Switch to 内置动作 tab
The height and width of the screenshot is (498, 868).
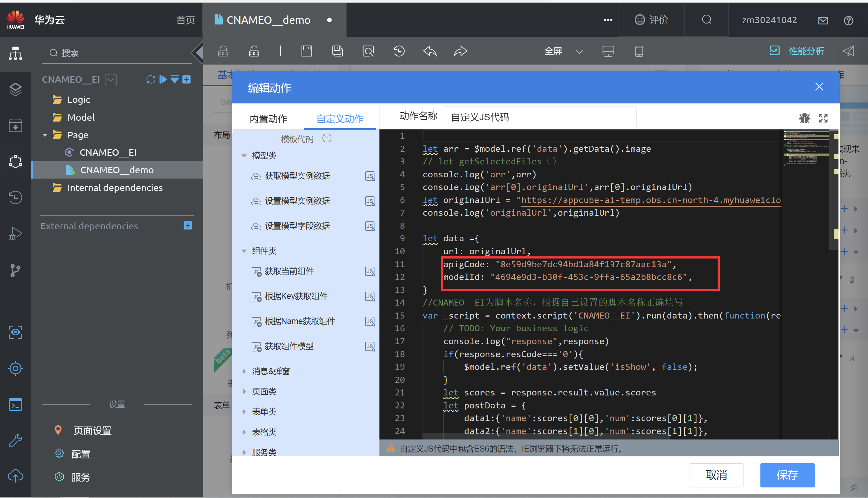[268, 119]
